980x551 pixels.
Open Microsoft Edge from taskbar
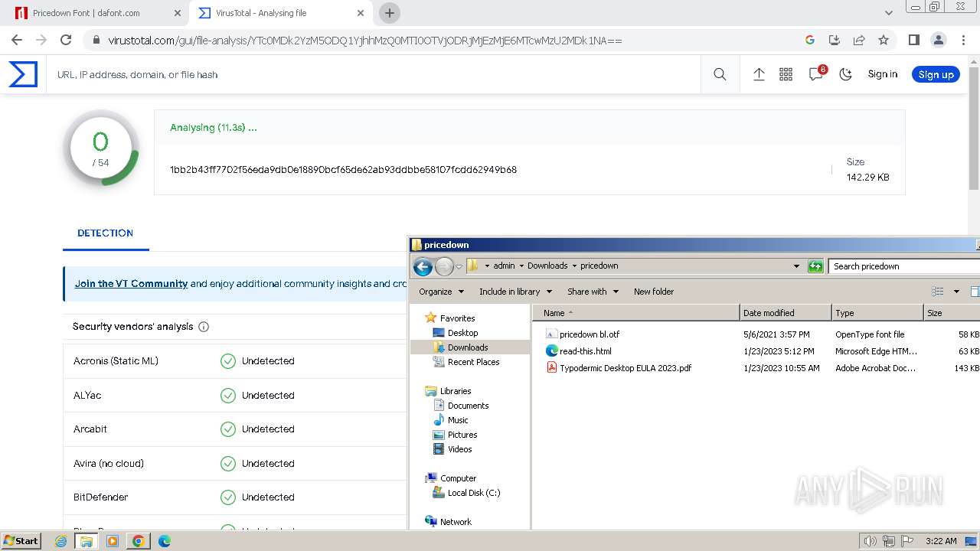(164, 541)
